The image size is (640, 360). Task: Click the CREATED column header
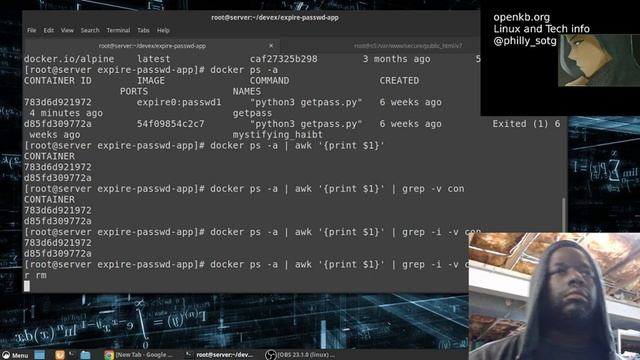tap(399, 81)
